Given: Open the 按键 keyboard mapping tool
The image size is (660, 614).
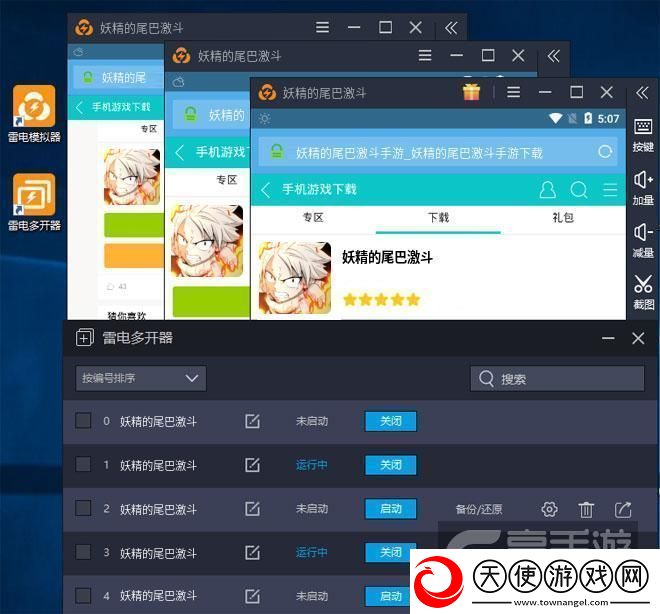Looking at the screenshot, I should tap(643, 135).
